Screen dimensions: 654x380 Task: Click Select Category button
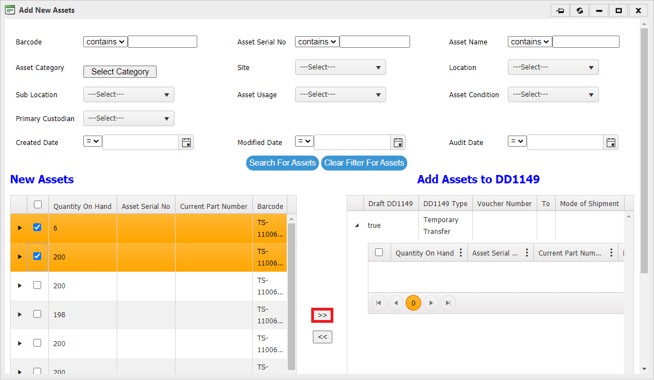coord(120,72)
